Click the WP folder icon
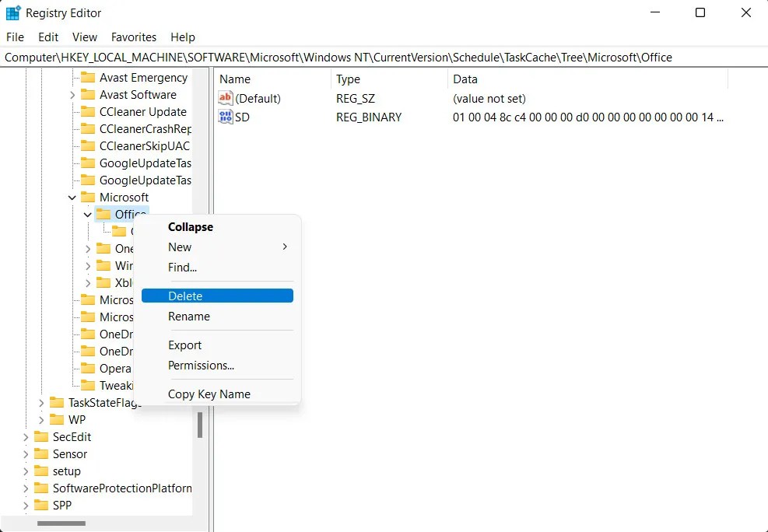The image size is (768, 532). click(58, 419)
